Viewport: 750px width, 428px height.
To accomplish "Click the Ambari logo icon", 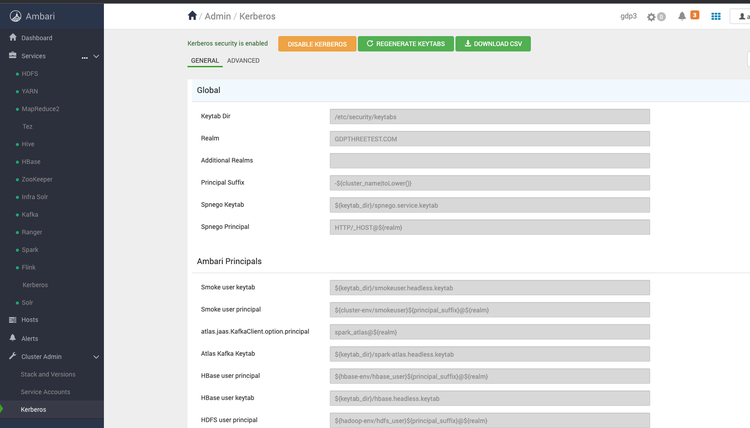I will pyautogui.click(x=15, y=16).
